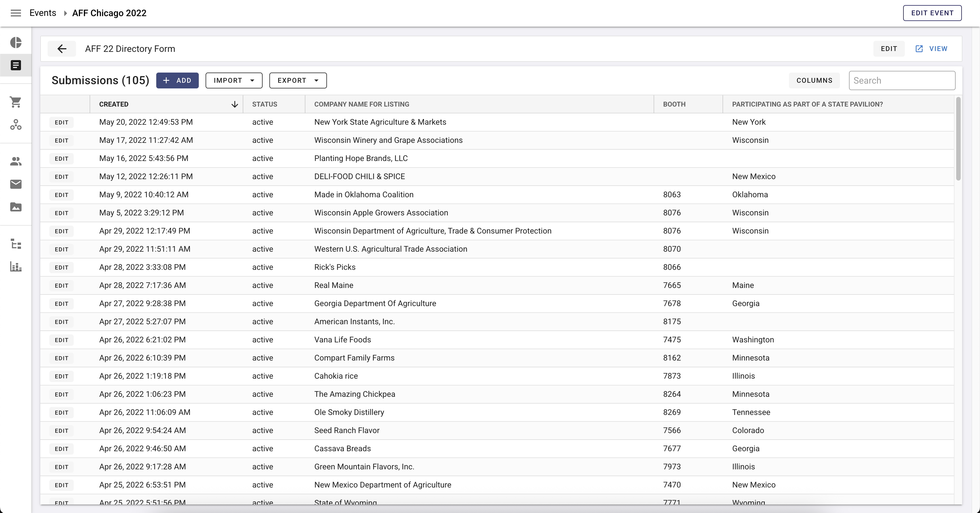Open the shopping cart commerce section
The image size is (980, 513).
[x=16, y=102]
